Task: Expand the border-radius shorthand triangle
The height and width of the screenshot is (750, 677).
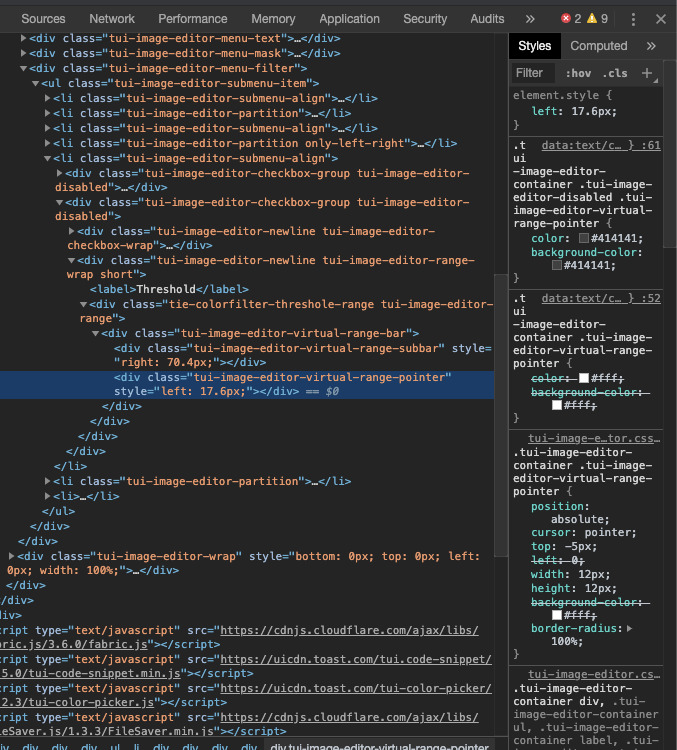Action: (x=630, y=629)
